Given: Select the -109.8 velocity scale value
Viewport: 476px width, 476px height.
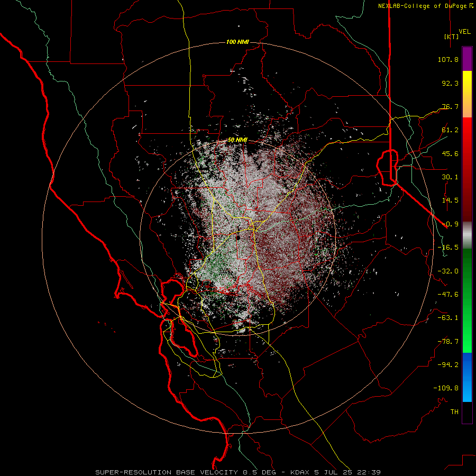Looking at the screenshot, I should coord(446,388).
